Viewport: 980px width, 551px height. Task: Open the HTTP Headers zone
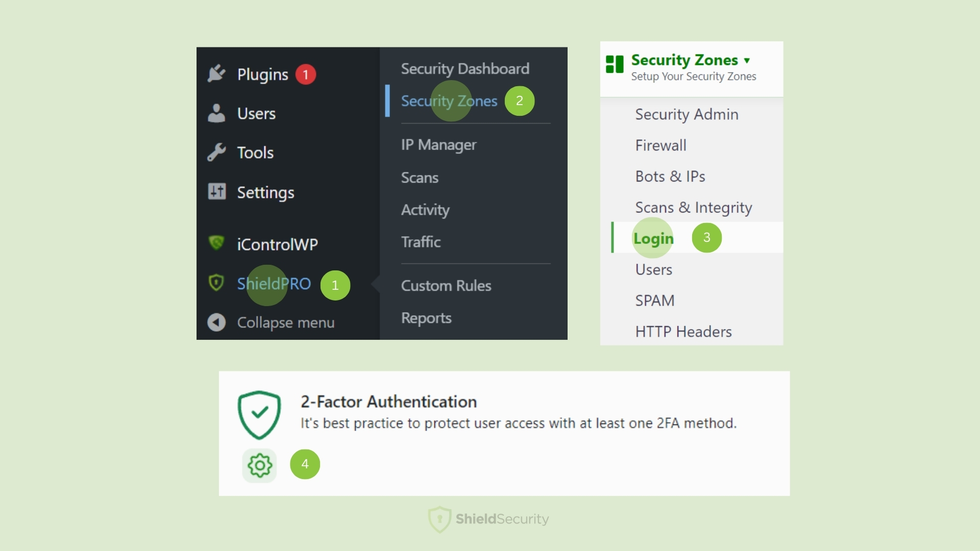pos(683,331)
